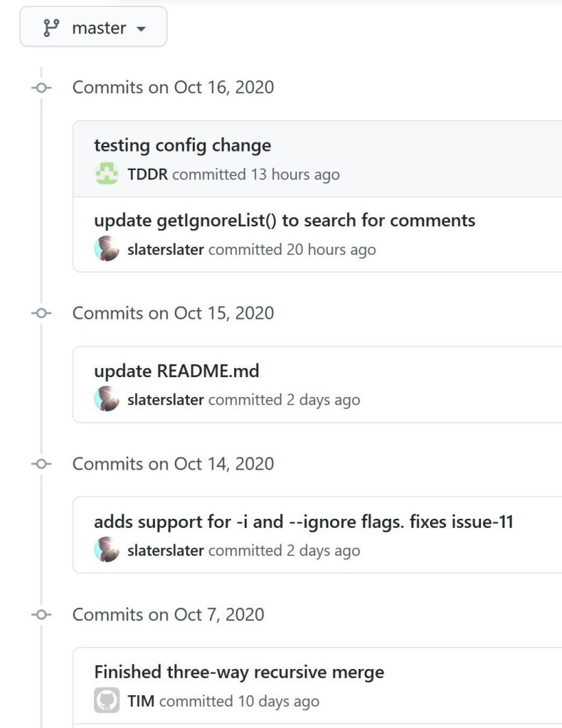The width and height of the screenshot is (562, 728).
Task: Open the "update README.md" commit
Action: (x=176, y=371)
